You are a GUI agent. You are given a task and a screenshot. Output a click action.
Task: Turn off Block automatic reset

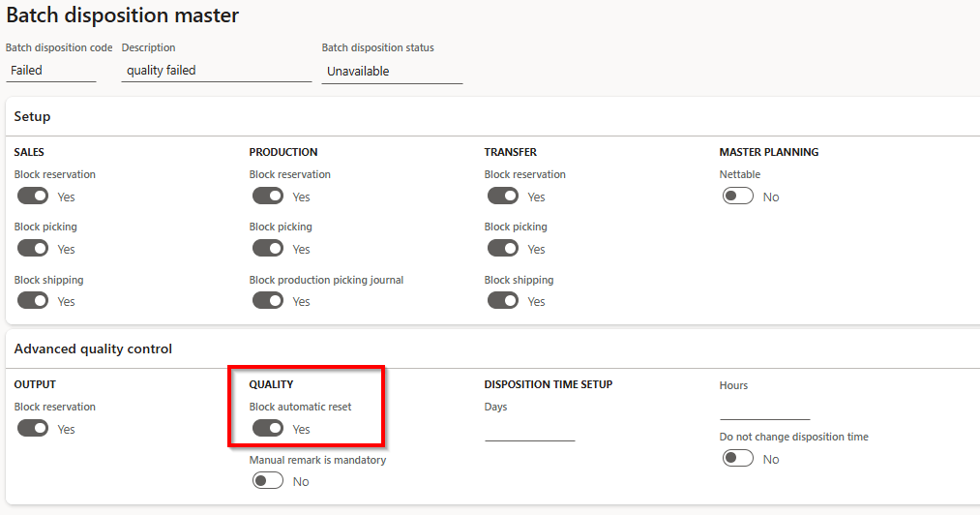[268, 429]
